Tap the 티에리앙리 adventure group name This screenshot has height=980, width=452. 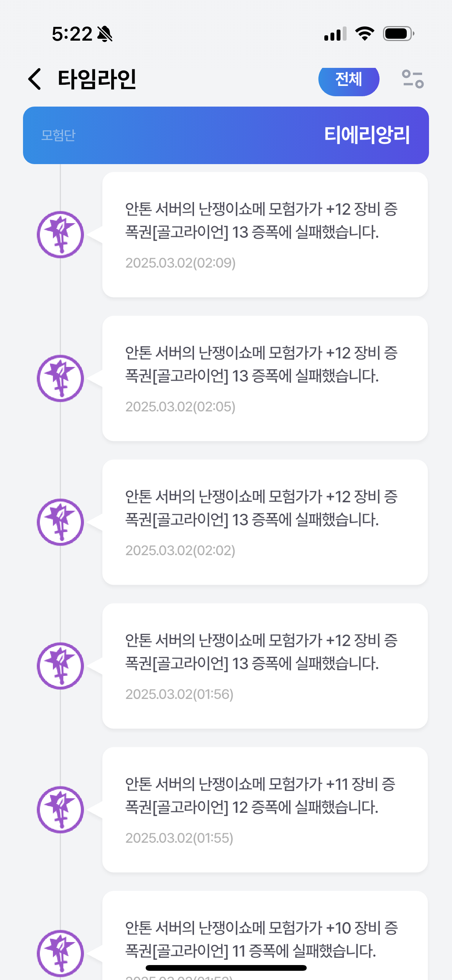[367, 135]
